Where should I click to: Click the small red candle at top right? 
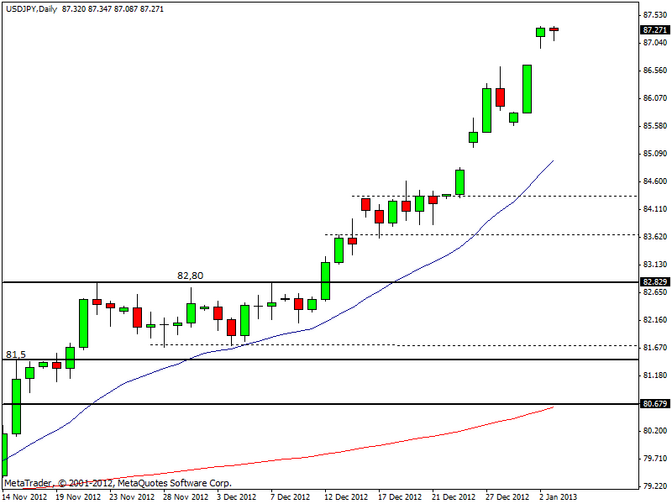[x=554, y=30]
